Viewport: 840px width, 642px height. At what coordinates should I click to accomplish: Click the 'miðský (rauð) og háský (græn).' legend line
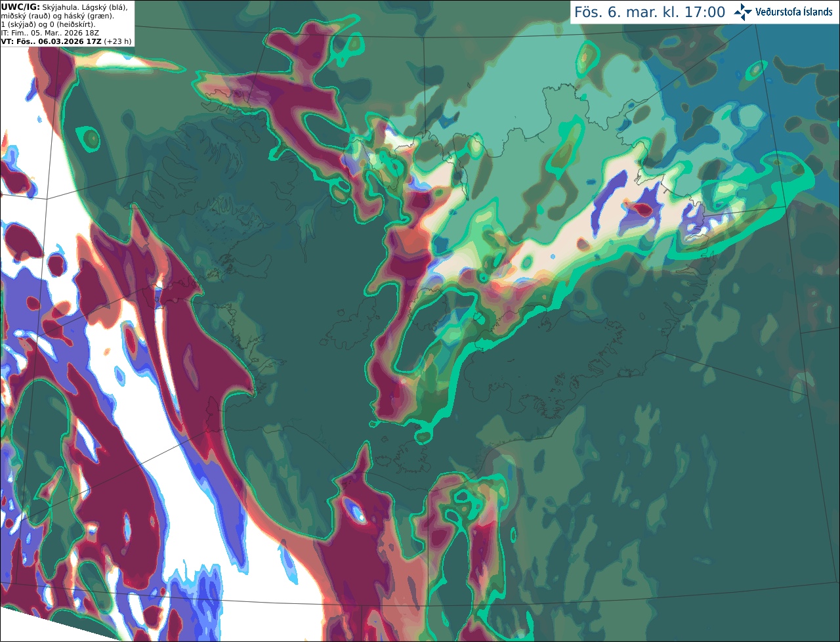pyautogui.click(x=57, y=16)
